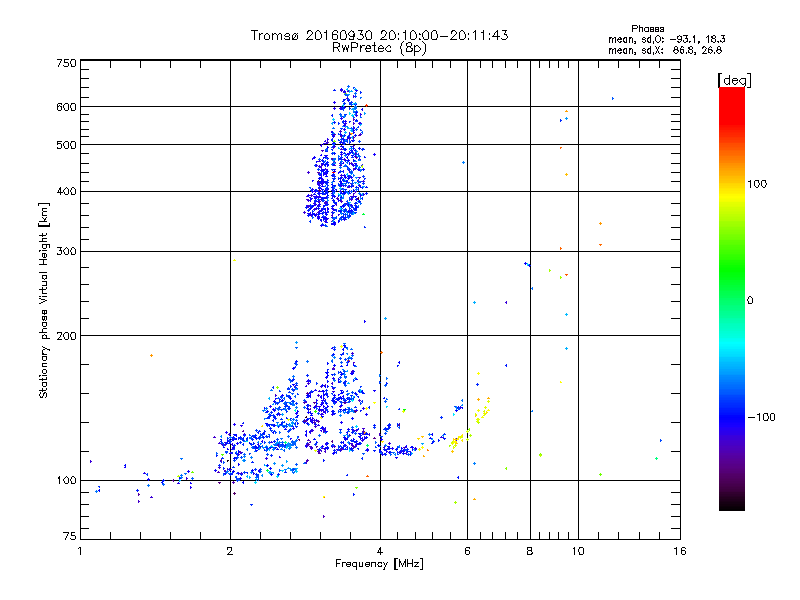Click the y-axis tick label '400'
This screenshot has height=600, width=800.
tap(66, 191)
